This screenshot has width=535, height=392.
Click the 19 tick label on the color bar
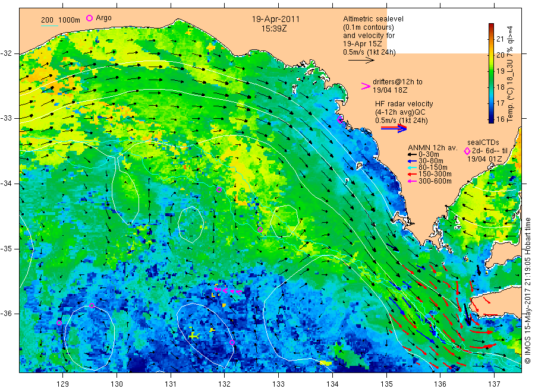coord(500,71)
